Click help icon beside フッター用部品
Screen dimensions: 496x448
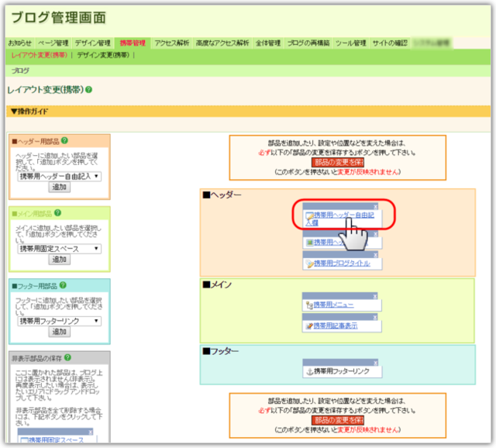click(x=64, y=285)
